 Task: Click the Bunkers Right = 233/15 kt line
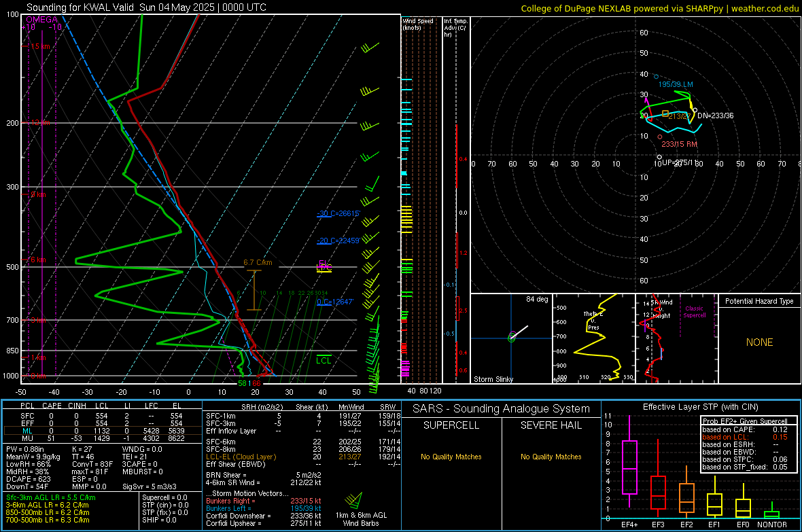click(264, 501)
